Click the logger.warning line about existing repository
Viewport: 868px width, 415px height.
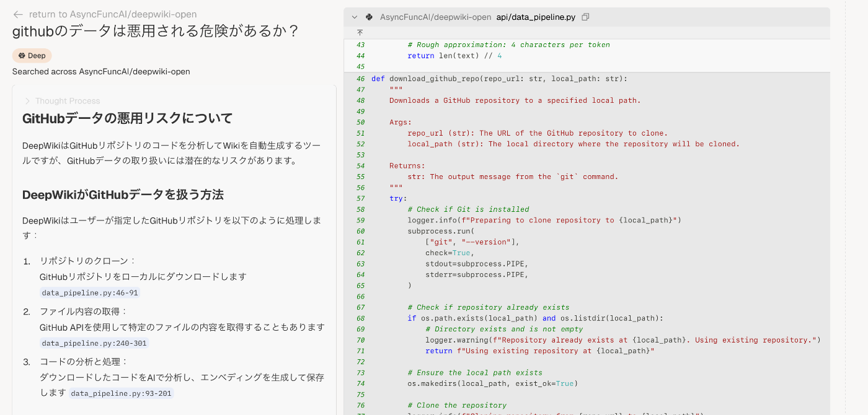pyautogui.click(x=623, y=340)
